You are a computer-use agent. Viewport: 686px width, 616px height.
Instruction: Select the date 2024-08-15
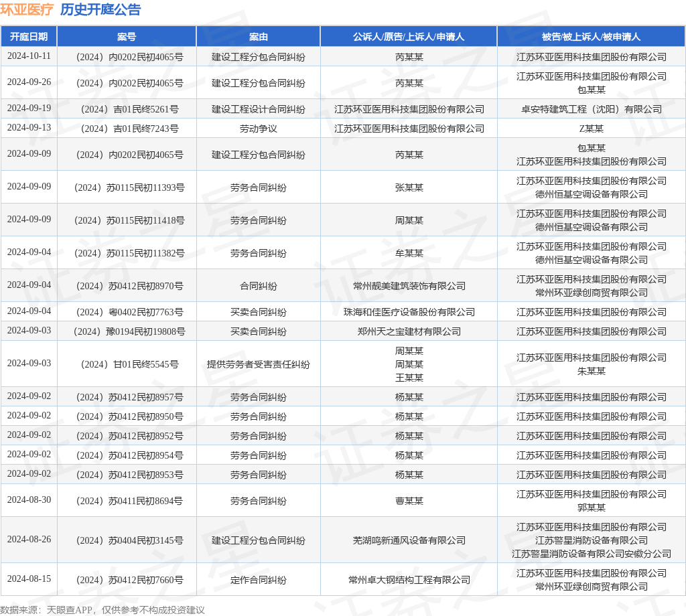coord(29,579)
